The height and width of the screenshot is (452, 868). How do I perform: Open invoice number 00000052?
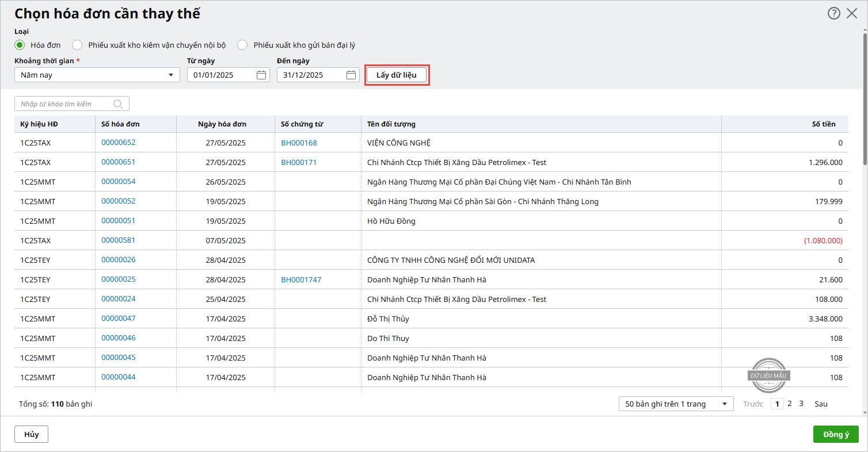pyautogui.click(x=119, y=201)
